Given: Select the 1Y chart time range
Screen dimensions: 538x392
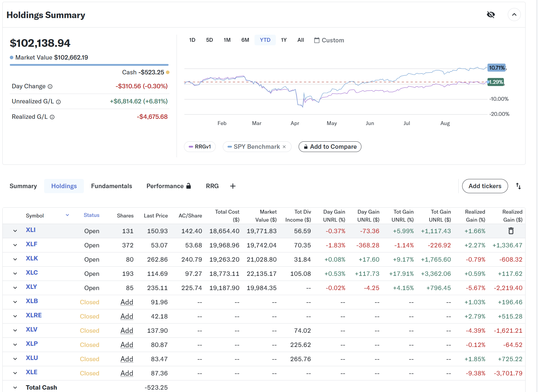Looking at the screenshot, I should (x=284, y=40).
